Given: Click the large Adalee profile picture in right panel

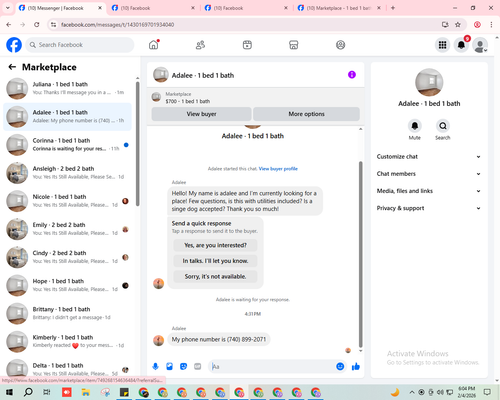Looking at the screenshot, I should [429, 82].
